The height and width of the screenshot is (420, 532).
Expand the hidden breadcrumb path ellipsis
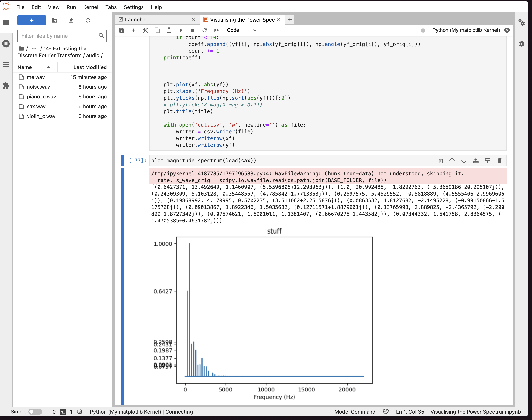click(34, 48)
